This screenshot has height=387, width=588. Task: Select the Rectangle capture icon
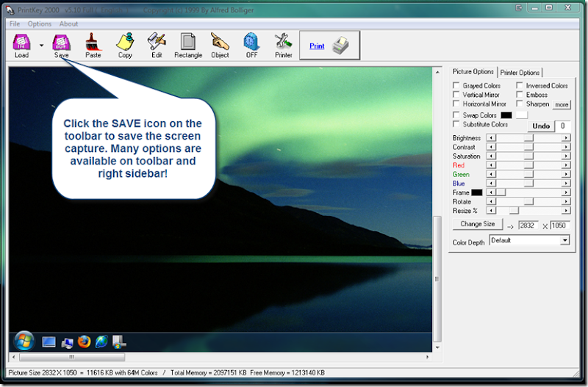[x=188, y=42]
